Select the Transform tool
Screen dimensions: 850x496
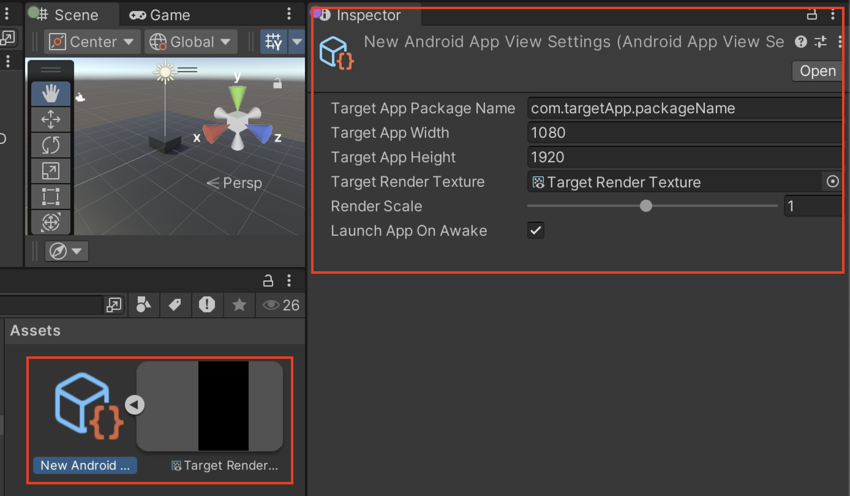[x=50, y=222]
